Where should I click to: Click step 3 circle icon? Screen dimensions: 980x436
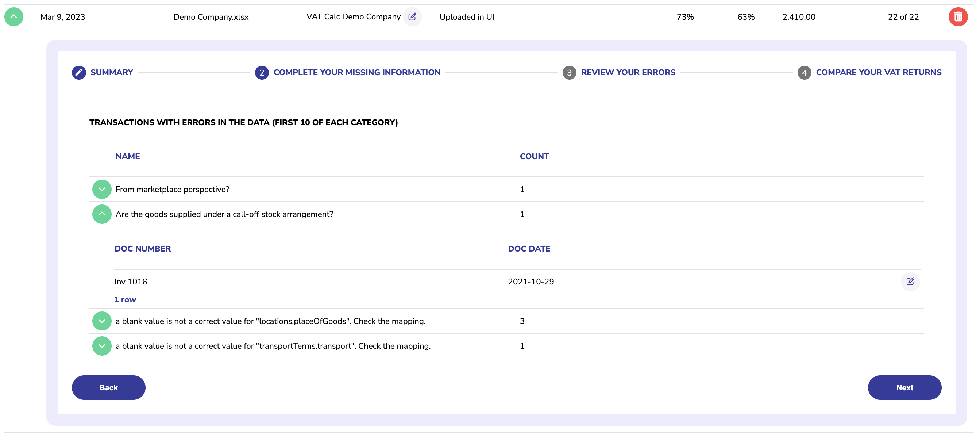[x=569, y=73]
